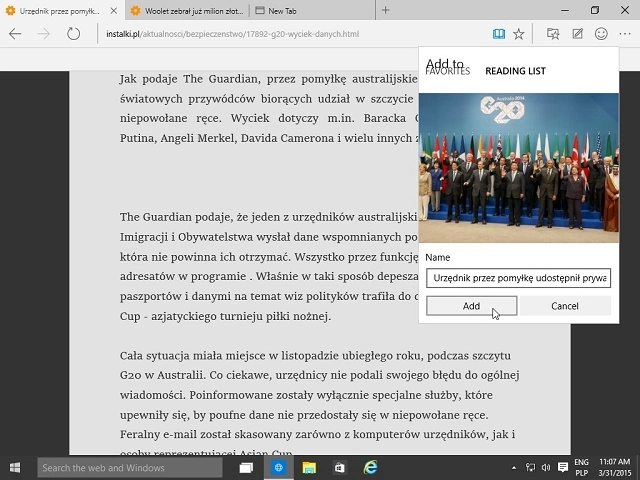The height and width of the screenshot is (480, 640).
Task: Click the favorites star icon
Action: coord(518,34)
